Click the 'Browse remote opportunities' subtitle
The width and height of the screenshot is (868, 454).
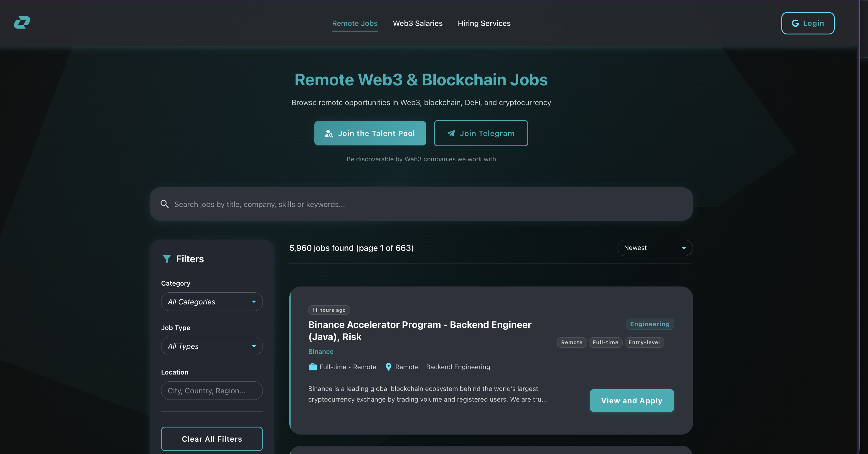(421, 102)
